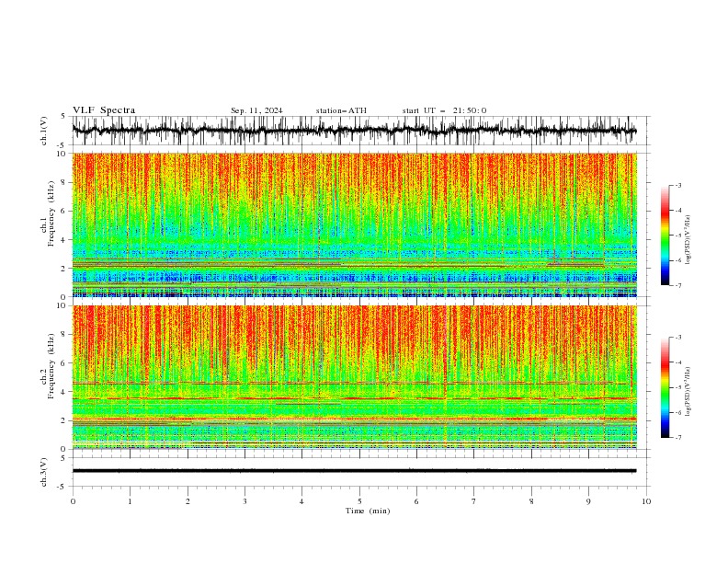Select the date text "Sep. 11, 2024"

click(256, 110)
